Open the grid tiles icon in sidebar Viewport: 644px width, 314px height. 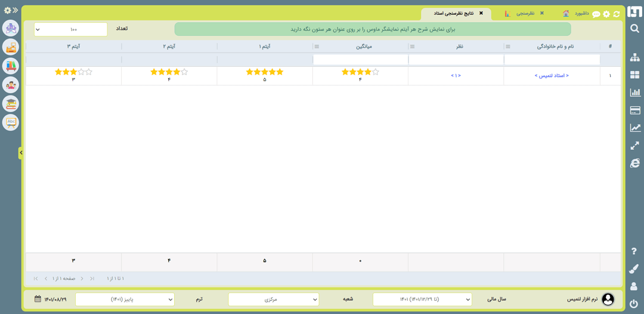coord(635,75)
